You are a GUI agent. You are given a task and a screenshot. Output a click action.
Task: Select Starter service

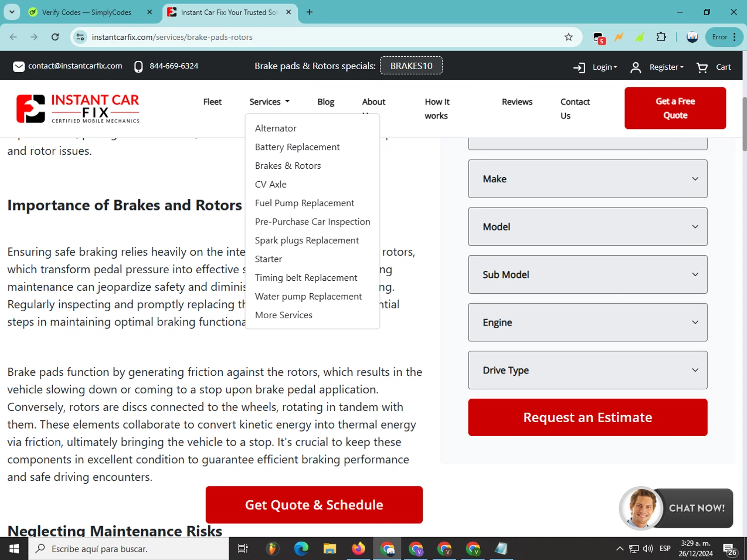coord(268,259)
